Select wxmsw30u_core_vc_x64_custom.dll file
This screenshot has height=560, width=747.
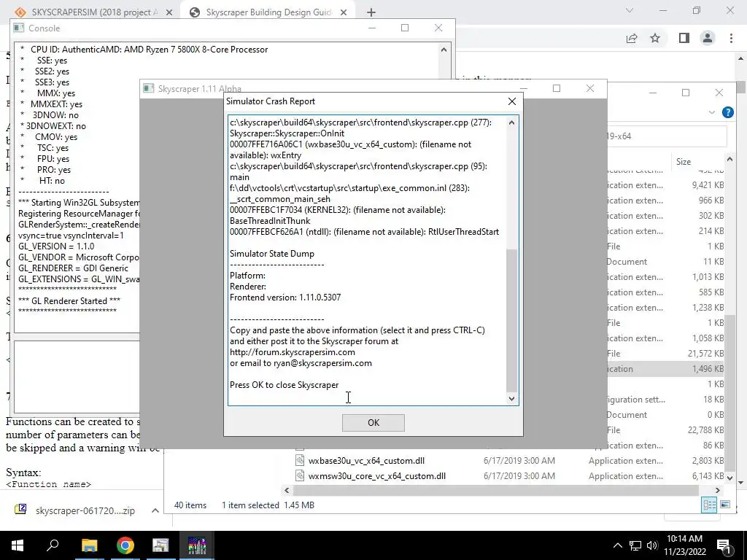(x=377, y=475)
